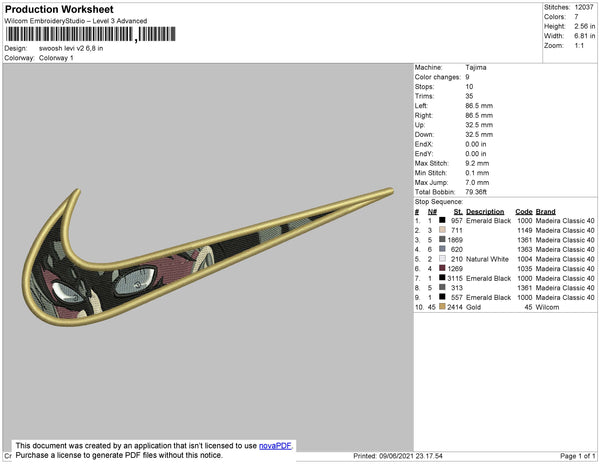Click the novaPDF link in the notice
This screenshot has width=600, height=464.
275,446
